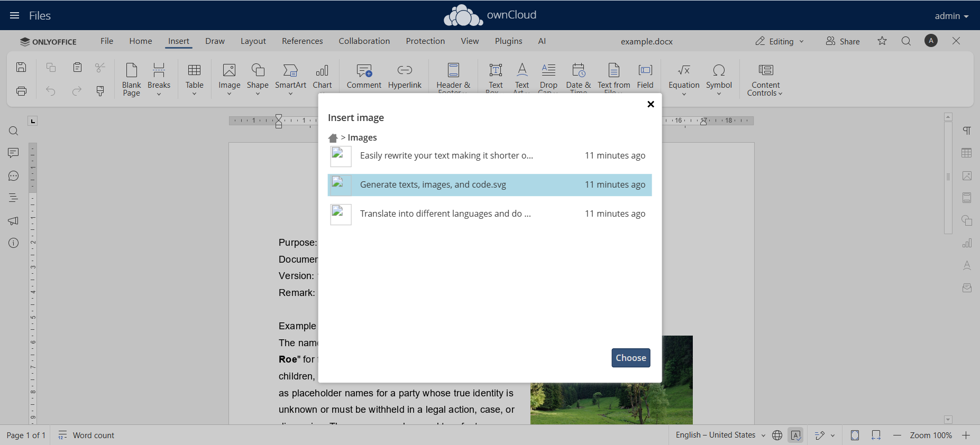This screenshot has height=445, width=980.
Task: Click the Print icon
Action: [21, 91]
